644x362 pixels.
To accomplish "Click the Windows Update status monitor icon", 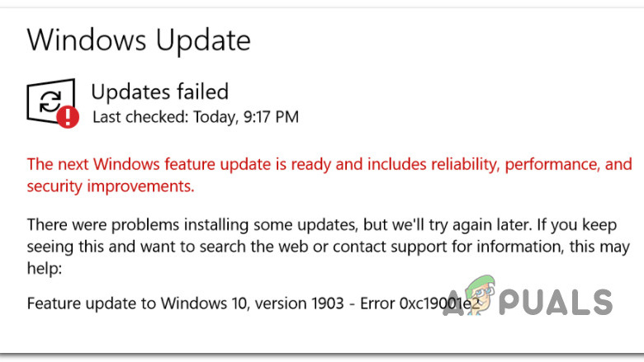I will tap(51, 101).
